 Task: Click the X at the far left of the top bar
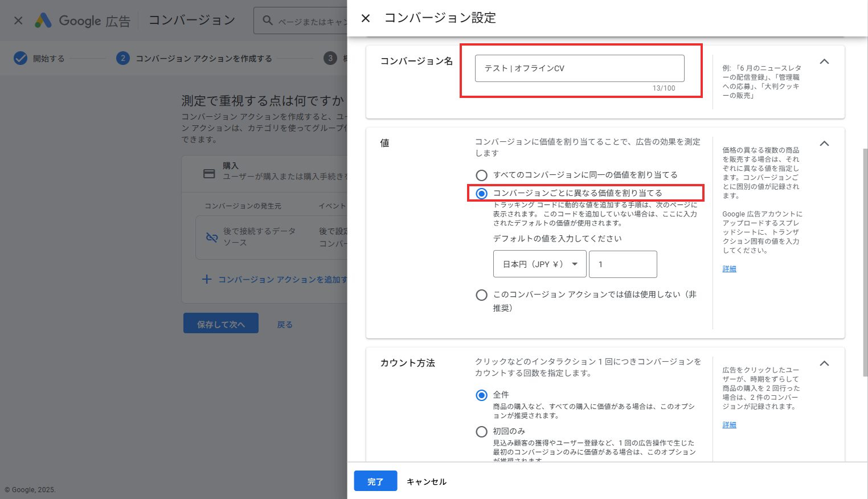coord(17,20)
